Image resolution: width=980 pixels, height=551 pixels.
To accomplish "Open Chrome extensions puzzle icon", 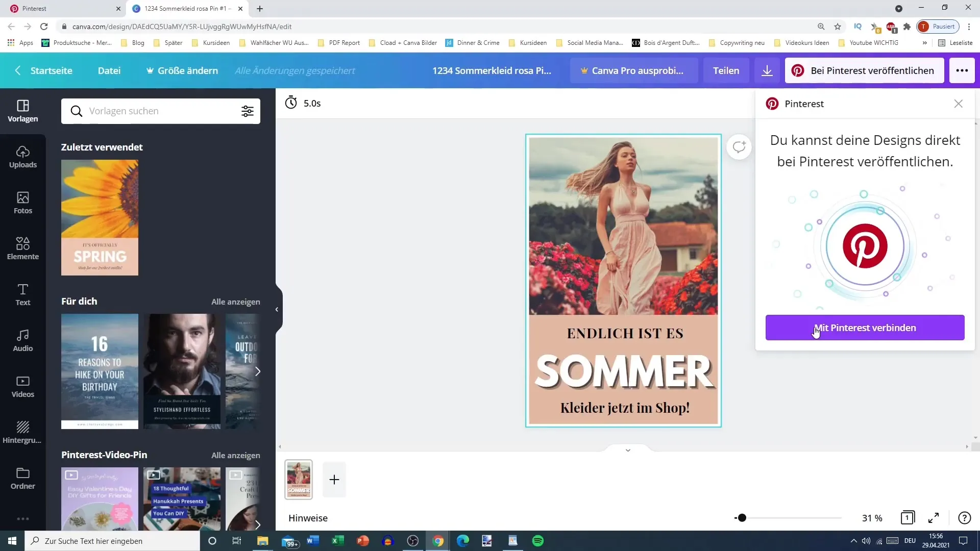I will tap(907, 27).
